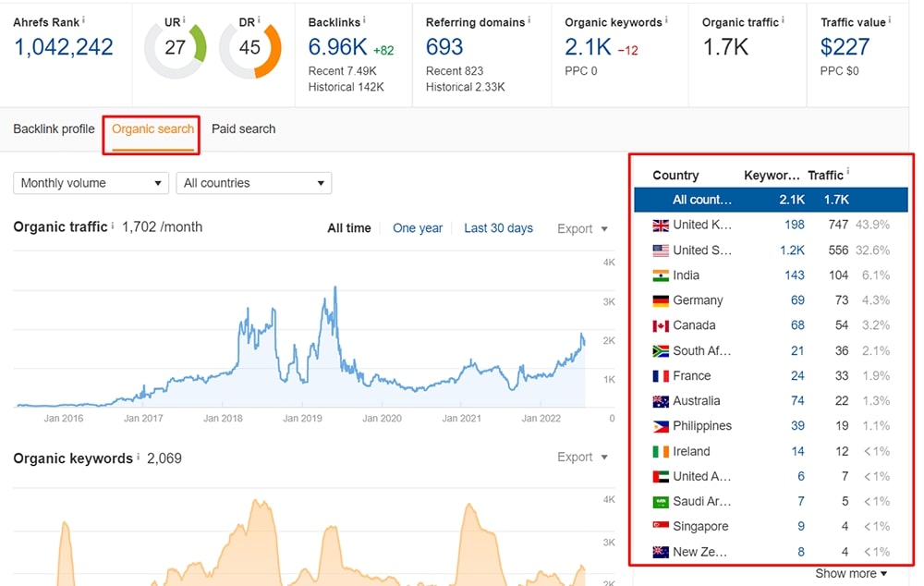Click the Singapore flag icon
Viewport: 924px width, 586px height.
click(661, 525)
